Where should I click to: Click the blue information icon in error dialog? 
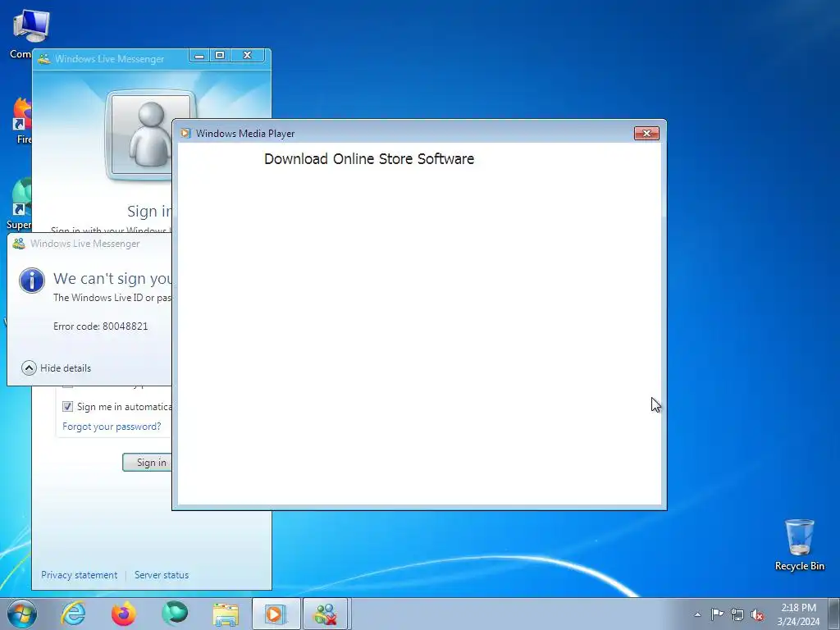click(x=32, y=281)
